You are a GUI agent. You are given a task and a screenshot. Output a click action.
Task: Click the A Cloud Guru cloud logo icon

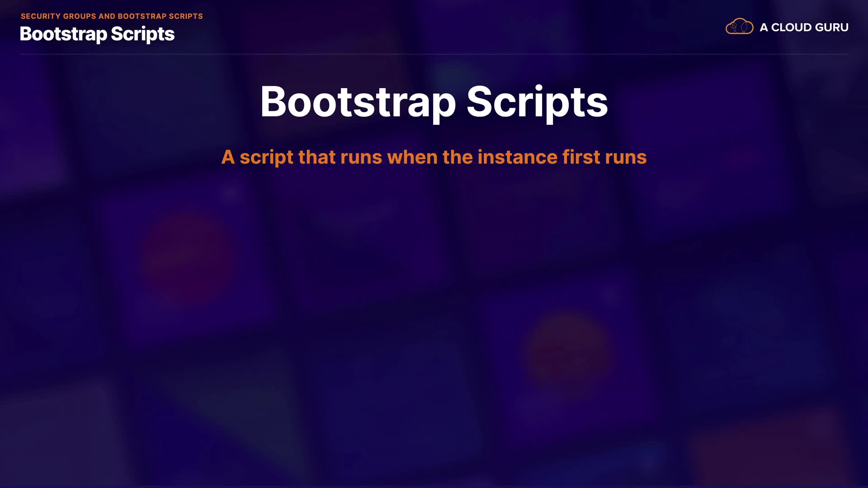[x=739, y=27]
